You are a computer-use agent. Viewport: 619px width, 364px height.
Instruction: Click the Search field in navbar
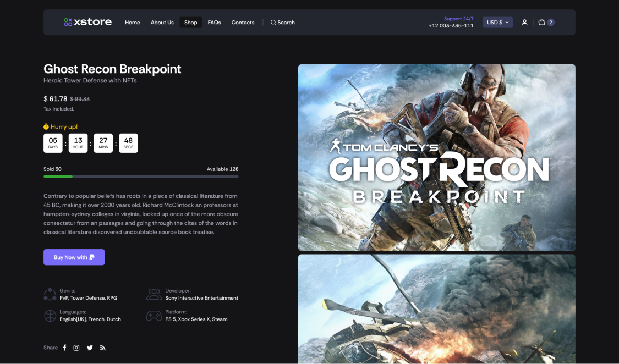(283, 23)
